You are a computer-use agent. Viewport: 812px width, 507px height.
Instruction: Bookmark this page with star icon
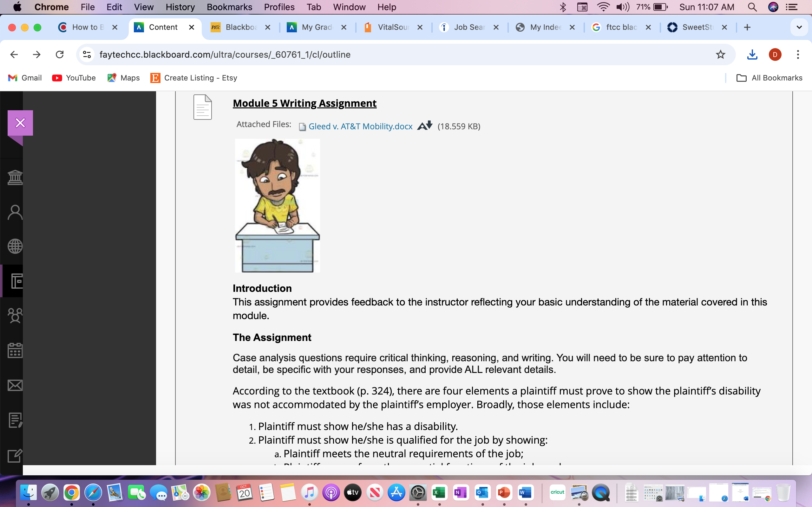coord(720,54)
